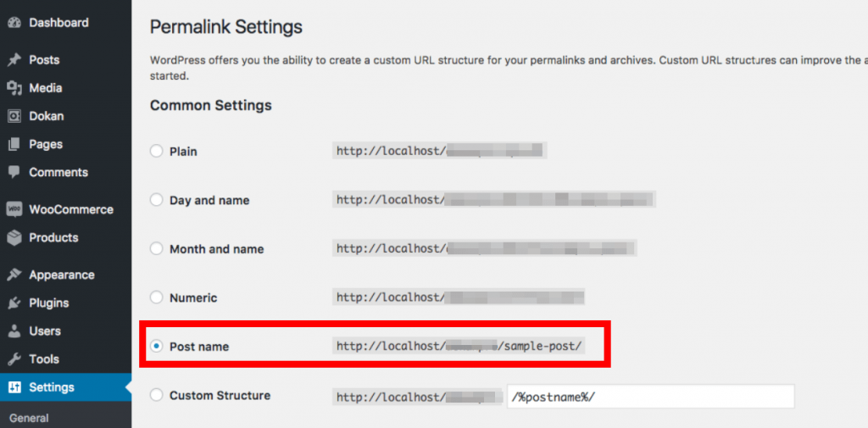Open the General settings submenu link
The image size is (868, 428).
29,418
